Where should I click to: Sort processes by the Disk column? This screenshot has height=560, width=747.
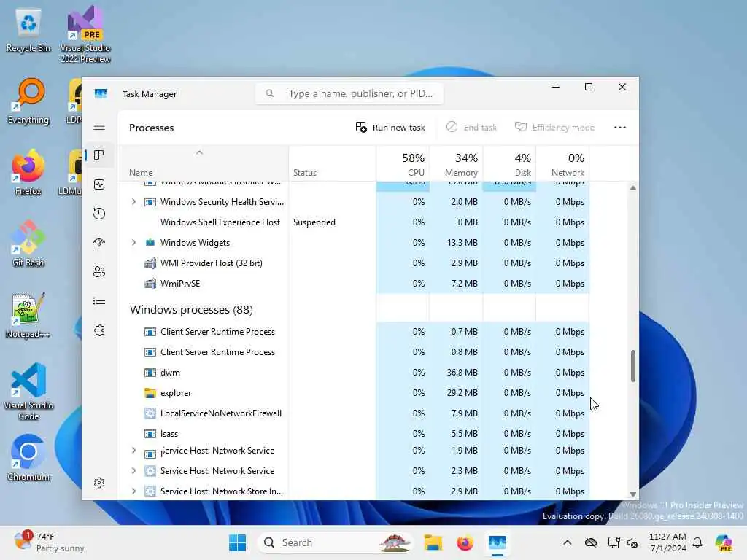510,163
